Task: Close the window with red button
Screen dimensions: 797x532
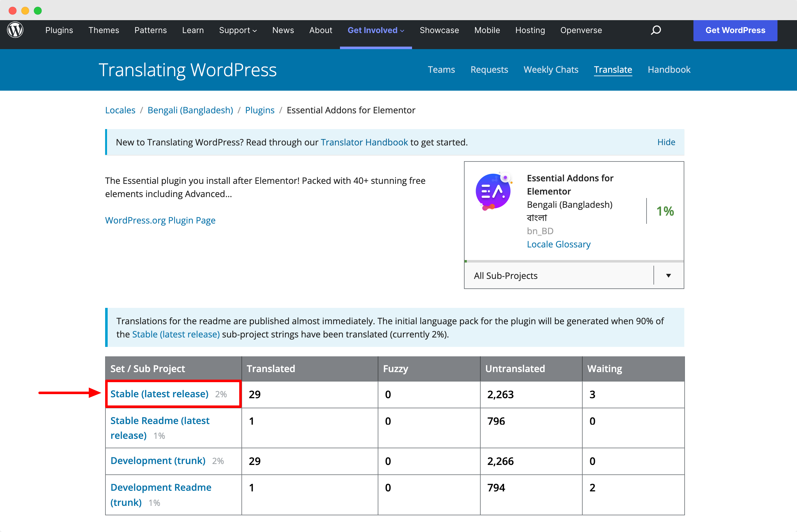Action: pyautogui.click(x=13, y=10)
